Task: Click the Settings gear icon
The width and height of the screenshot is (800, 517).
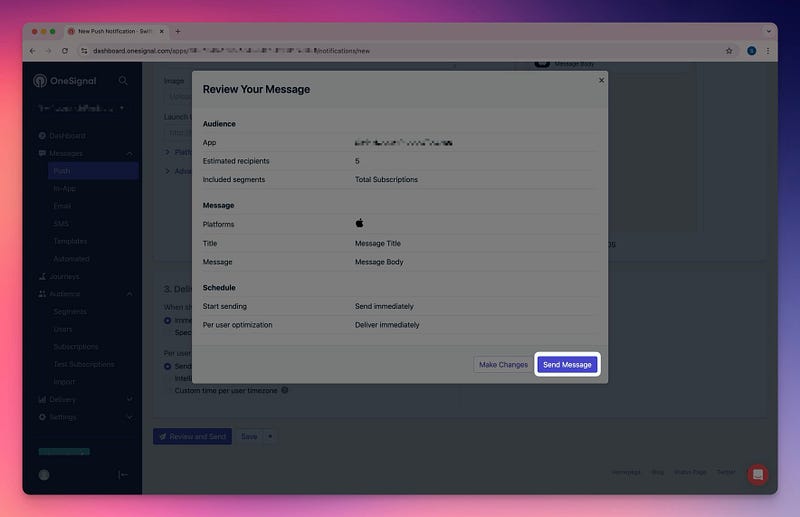Action: 42,417
